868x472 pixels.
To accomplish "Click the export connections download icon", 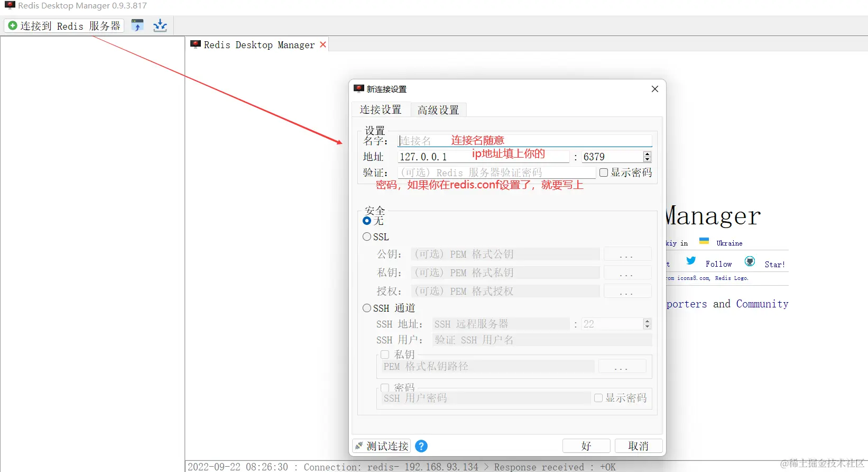I will coord(160,25).
